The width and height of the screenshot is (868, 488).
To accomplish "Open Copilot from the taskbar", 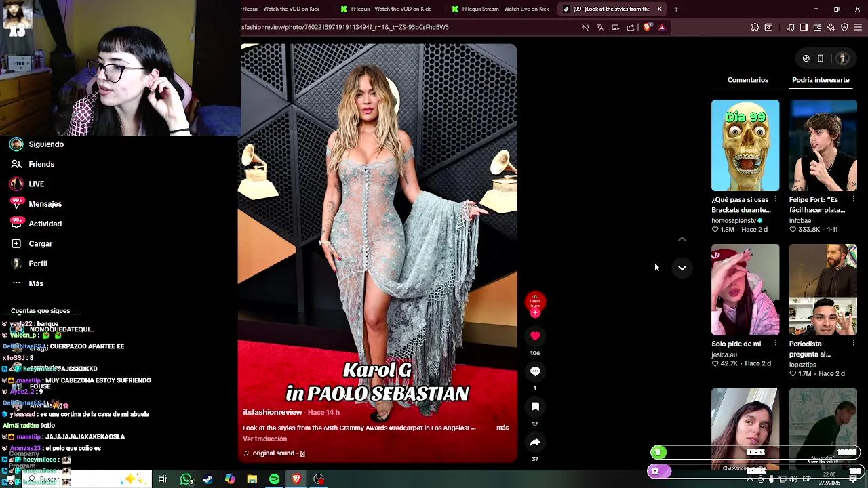I will tap(230, 479).
